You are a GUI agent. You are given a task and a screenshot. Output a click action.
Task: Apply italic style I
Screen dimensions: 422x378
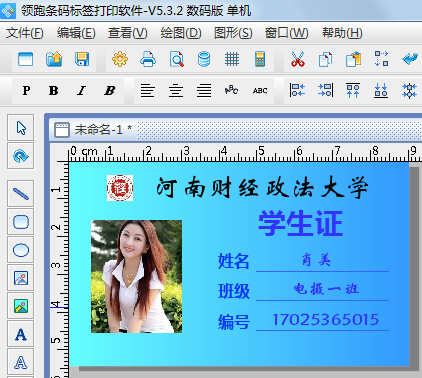coord(81,90)
